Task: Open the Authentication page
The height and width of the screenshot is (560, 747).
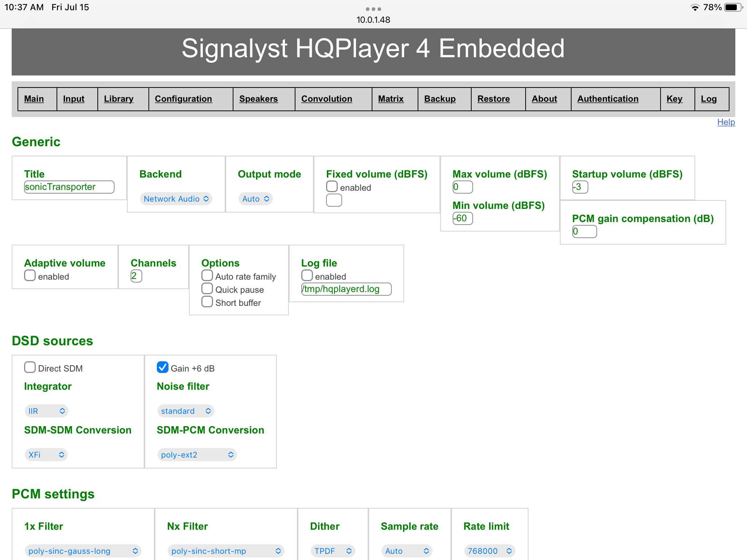Action: 608,99
